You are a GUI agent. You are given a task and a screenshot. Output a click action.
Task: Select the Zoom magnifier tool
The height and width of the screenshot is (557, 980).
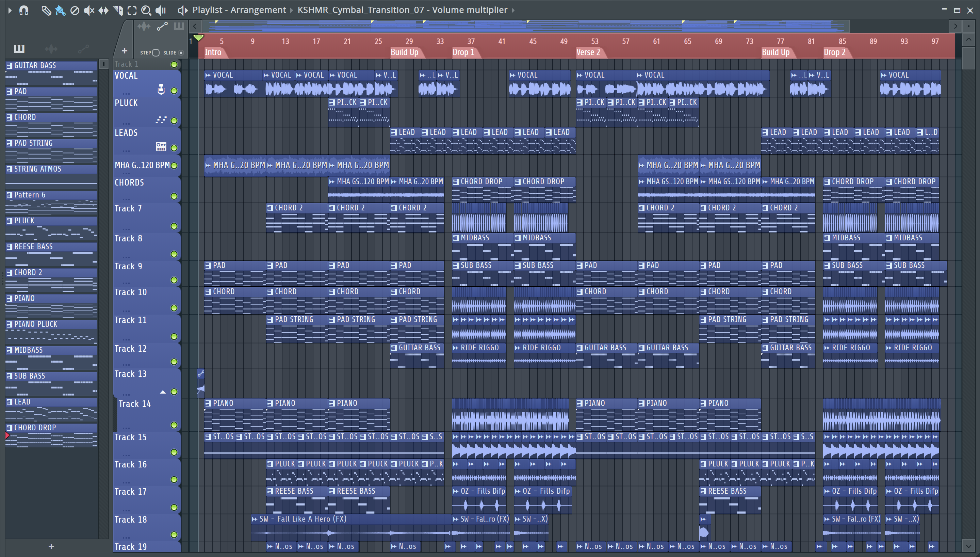click(146, 10)
